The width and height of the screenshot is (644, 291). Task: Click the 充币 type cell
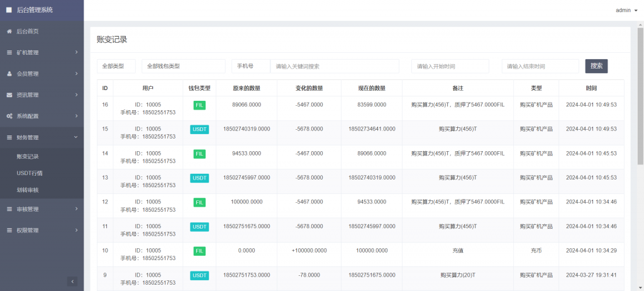click(x=536, y=250)
